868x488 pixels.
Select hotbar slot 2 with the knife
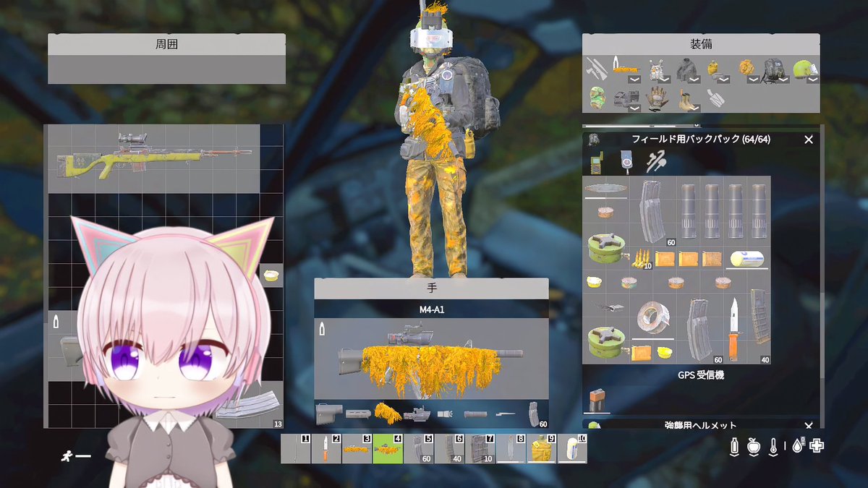[326, 448]
